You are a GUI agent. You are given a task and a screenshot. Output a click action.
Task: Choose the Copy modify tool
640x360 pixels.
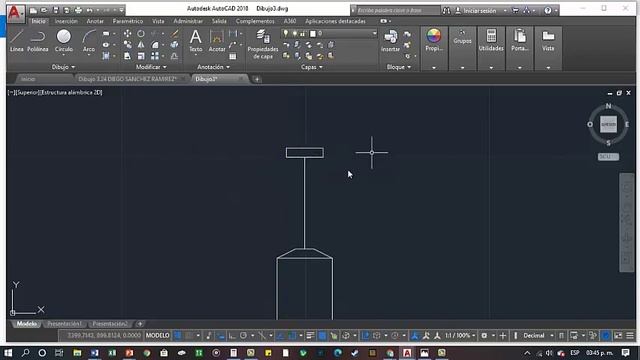tap(127, 44)
